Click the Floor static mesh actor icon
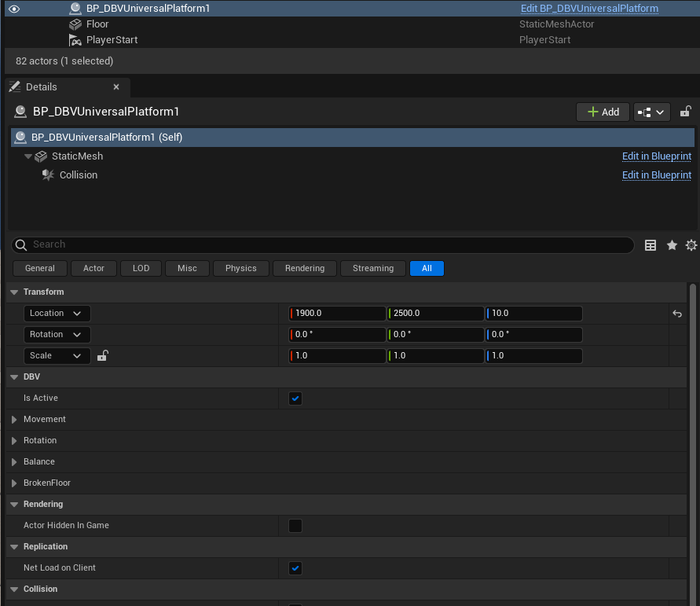 75,24
